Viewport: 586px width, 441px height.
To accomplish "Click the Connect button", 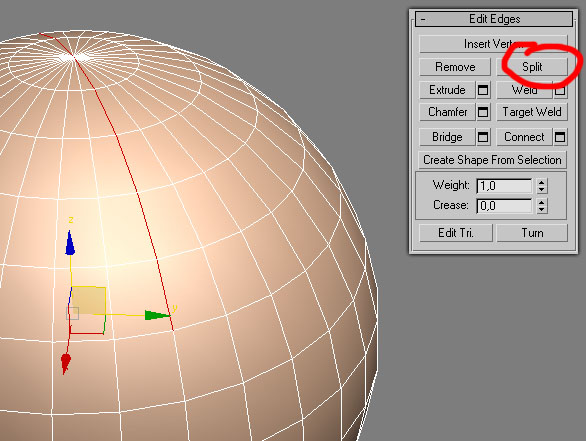I will [524, 137].
